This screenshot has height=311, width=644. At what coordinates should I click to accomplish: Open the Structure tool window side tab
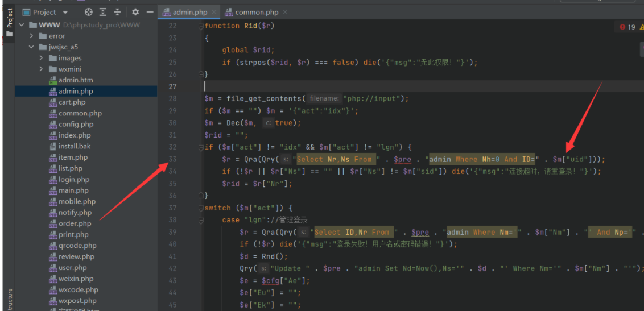coord(10,298)
